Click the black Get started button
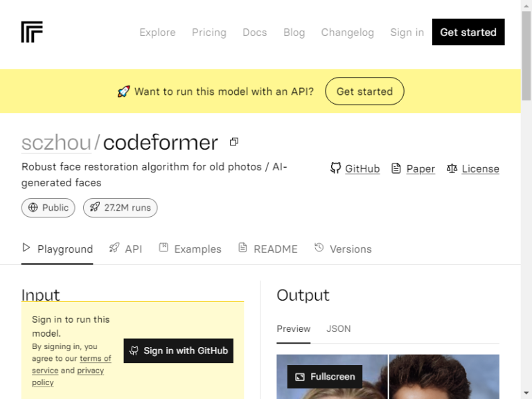 [468, 32]
